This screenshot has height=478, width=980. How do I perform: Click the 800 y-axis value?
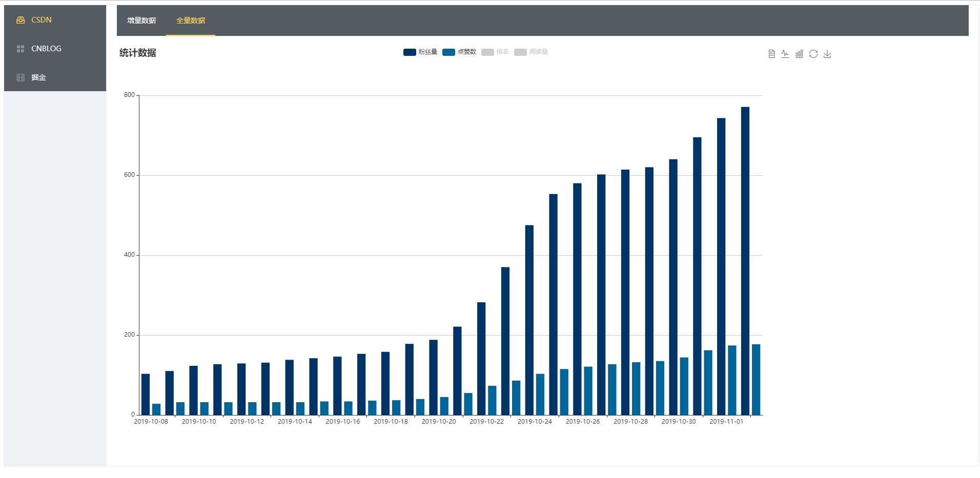tap(129, 95)
